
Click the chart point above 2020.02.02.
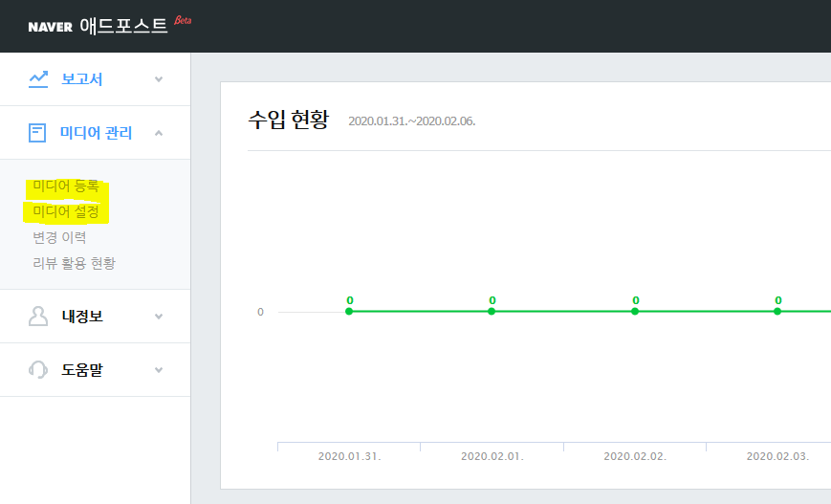pos(635,311)
